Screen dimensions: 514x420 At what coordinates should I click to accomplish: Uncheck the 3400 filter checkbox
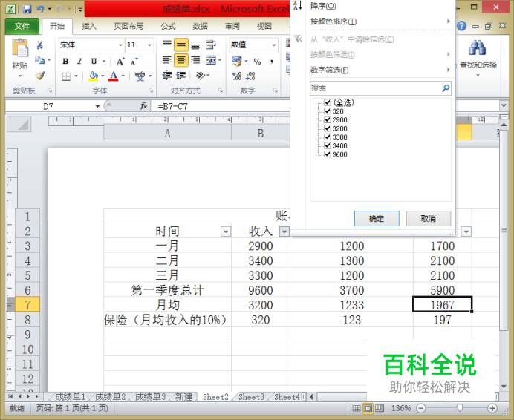coord(327,145)
